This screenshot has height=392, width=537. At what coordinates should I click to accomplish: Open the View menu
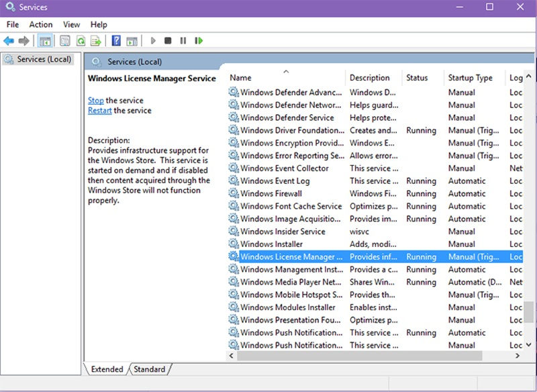pos(71,24)
